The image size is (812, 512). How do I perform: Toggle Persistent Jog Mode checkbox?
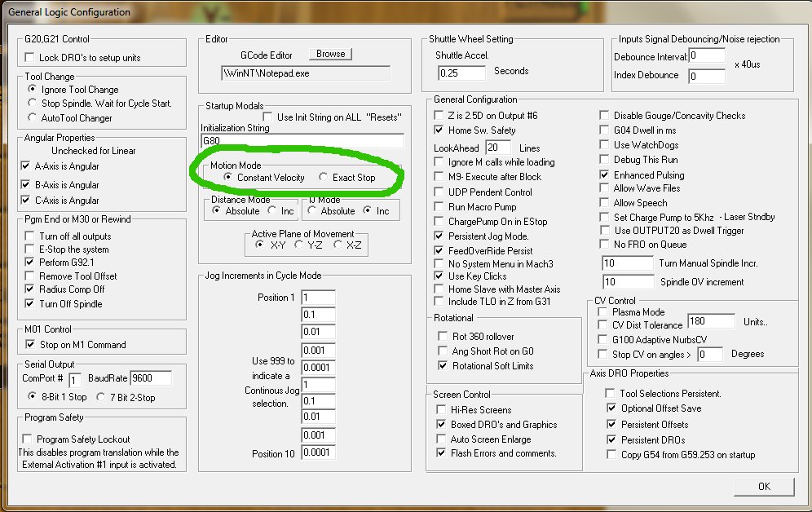coord(439,236)
